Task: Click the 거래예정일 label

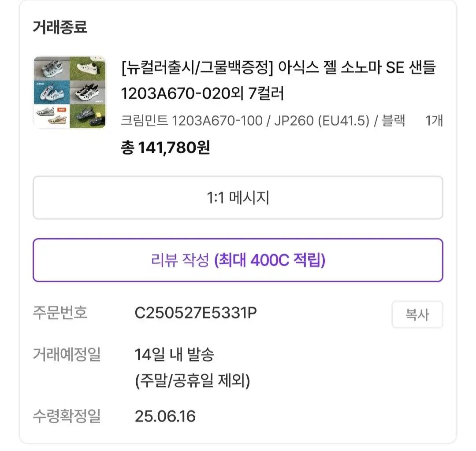Action: (67, 354)
